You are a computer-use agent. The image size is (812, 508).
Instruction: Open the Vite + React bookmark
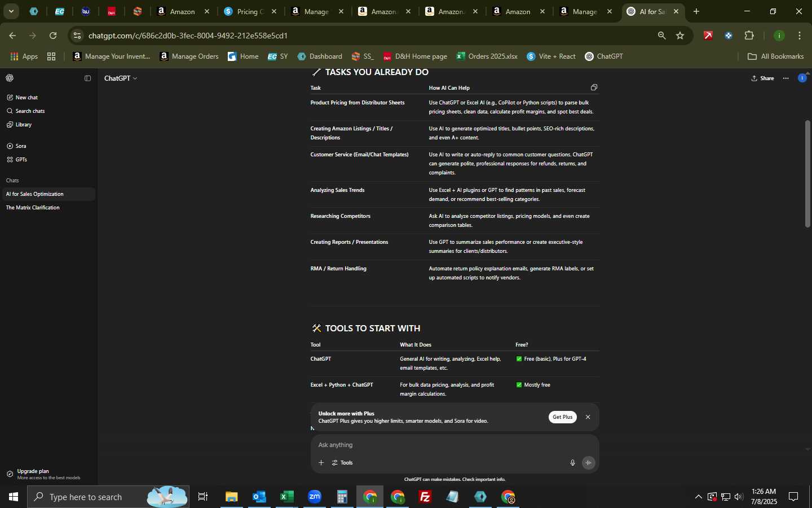coord(551,56)
